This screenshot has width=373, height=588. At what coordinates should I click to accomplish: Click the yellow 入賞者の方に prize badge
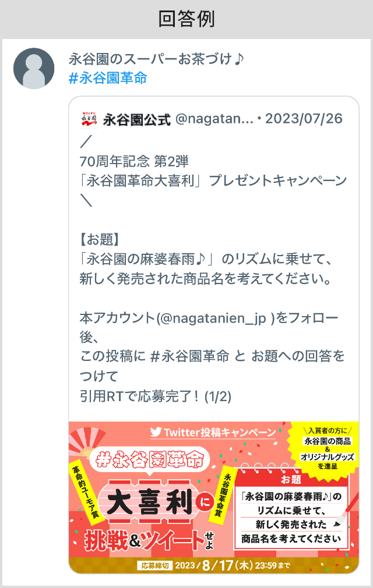point(327,448)
